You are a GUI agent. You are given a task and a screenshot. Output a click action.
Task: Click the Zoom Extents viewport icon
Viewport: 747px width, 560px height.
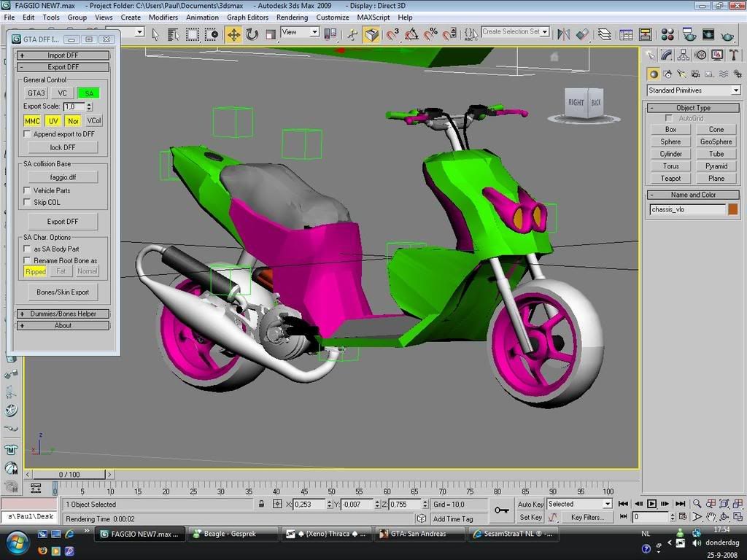(724, 504)
